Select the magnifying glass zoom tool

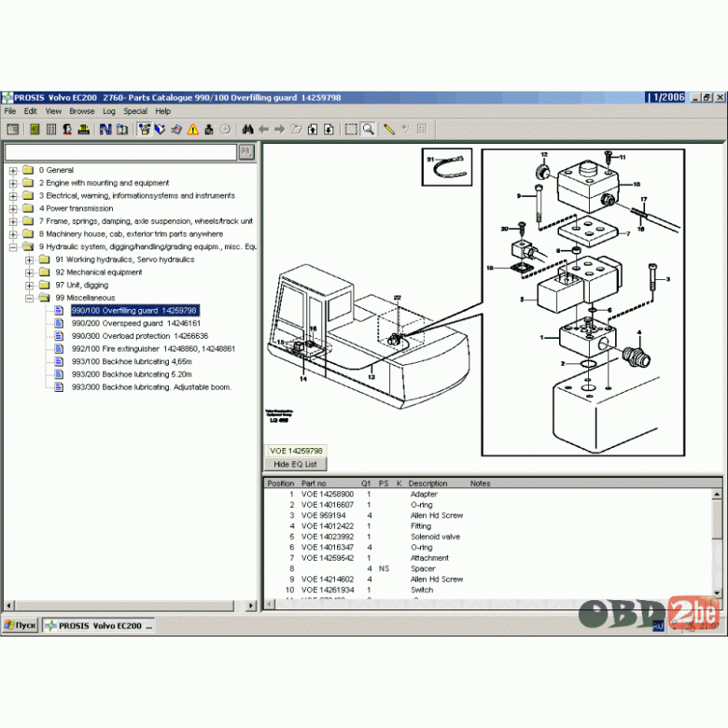(x=368, y=130)
